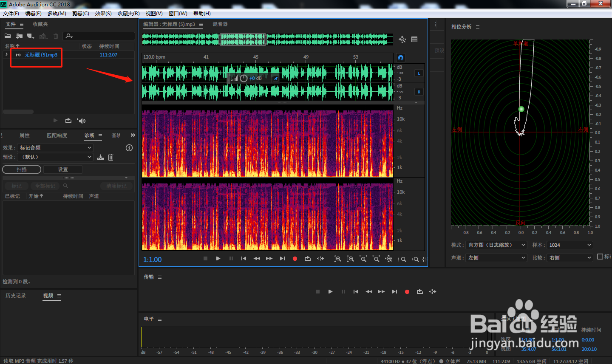Click the import file icon

coord(19,36)
